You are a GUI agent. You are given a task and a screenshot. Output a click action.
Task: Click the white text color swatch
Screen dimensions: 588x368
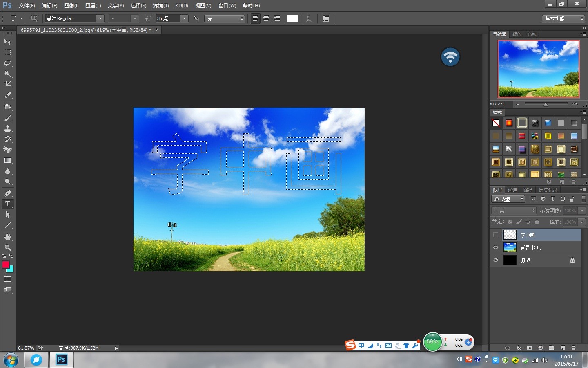coord(293,18)
